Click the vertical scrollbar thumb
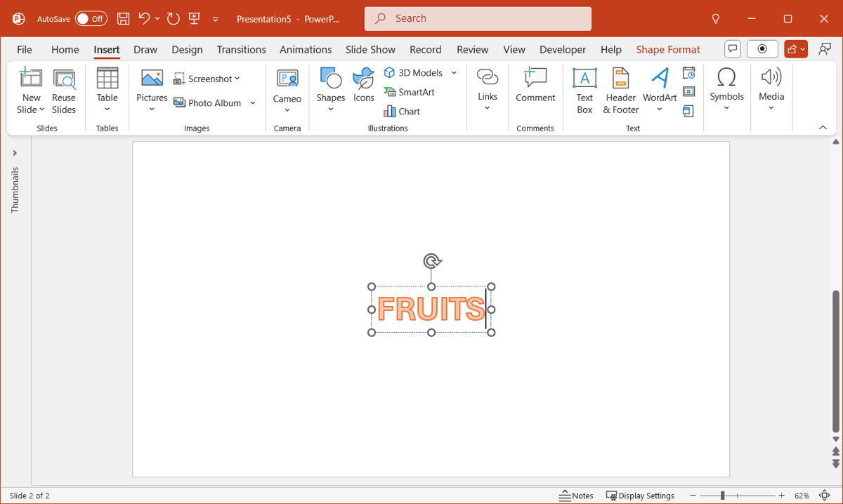The image size is (843, 504). [836, 362]
